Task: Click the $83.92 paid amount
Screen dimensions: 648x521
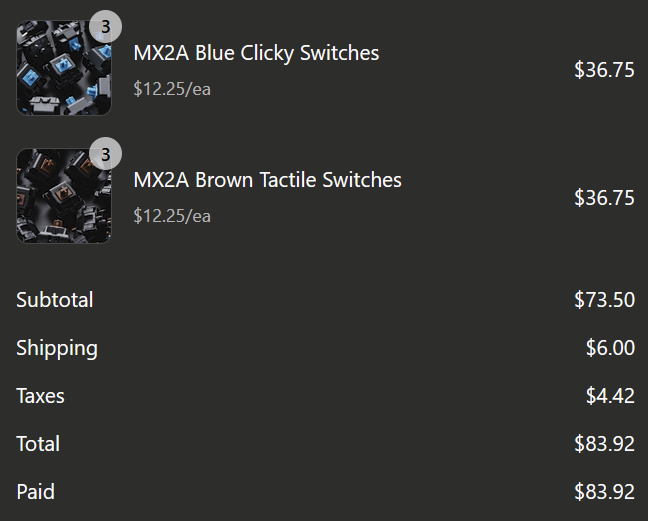Action: coord(604,492)
